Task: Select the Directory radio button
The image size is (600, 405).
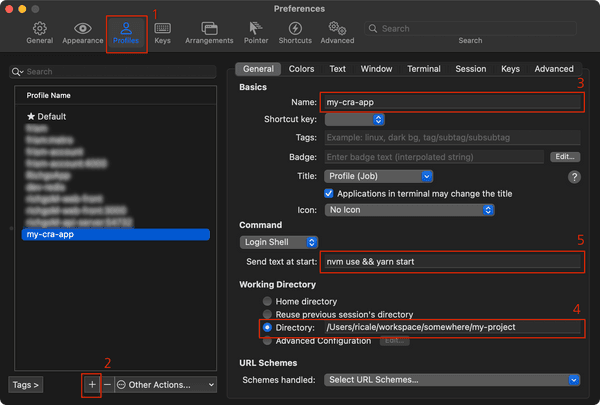Action: click(267, 327)
